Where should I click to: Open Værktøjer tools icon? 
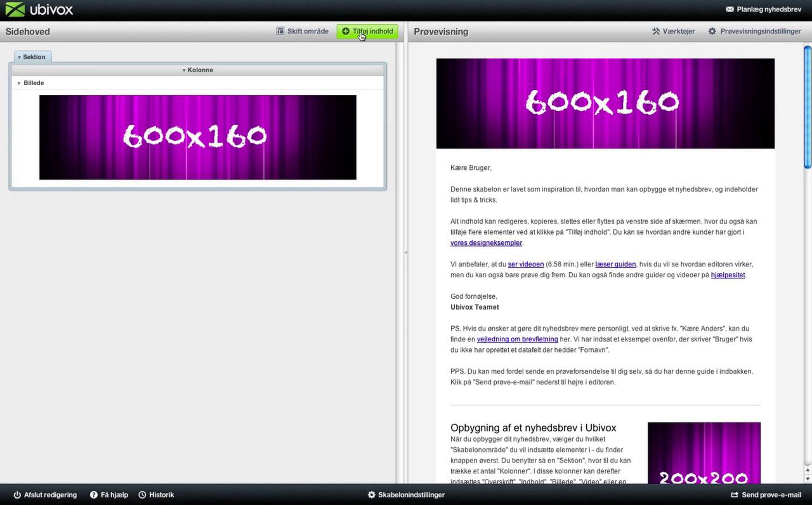tap(656, 31)
